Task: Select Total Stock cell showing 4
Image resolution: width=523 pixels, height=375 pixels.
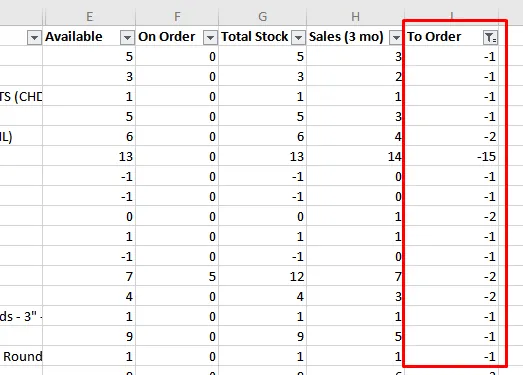Action: click(x=263, y=296)
